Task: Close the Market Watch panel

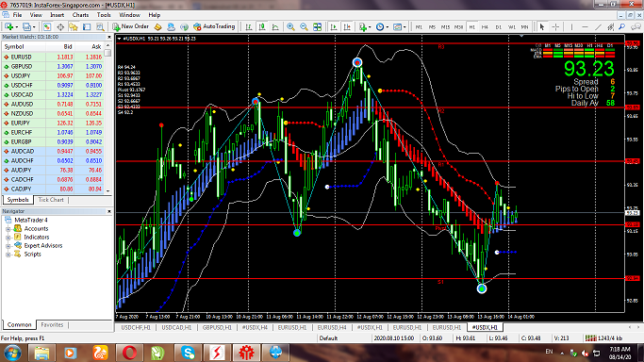Action: tap(109, 37)
